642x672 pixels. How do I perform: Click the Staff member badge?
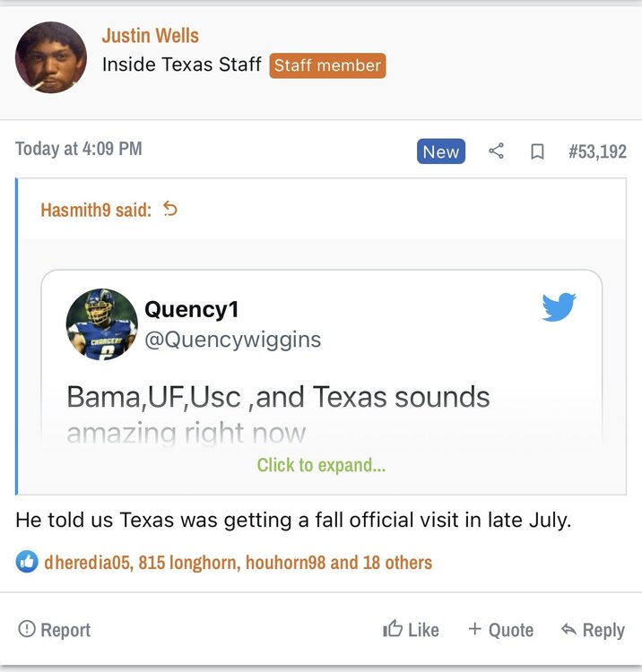(x=327, y=65)
